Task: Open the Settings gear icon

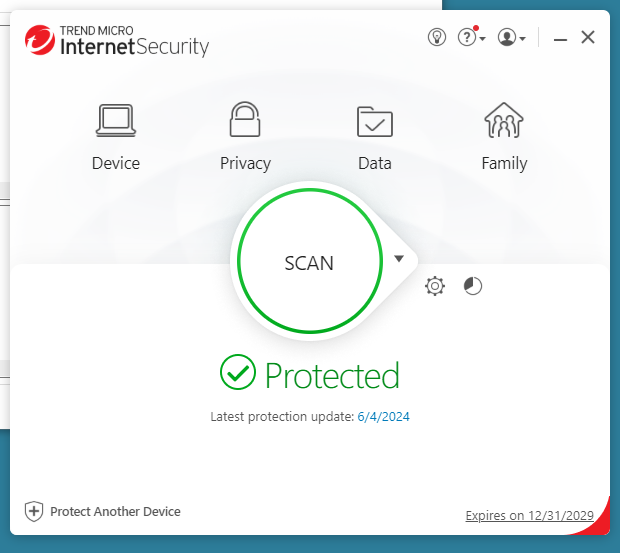Action: point(435,287)
